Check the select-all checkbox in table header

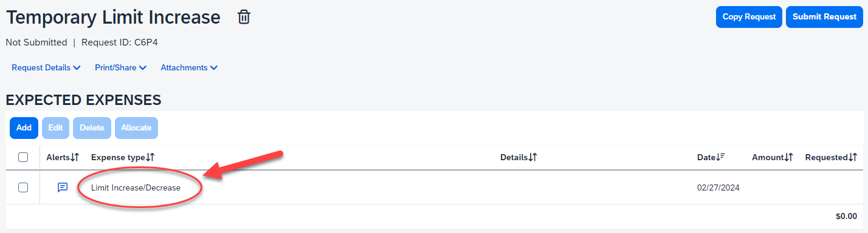click(x=23, y=157)
